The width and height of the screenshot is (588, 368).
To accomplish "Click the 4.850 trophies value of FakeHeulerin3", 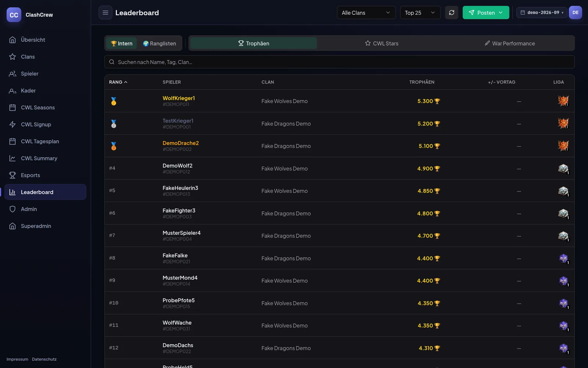I will (x=429, y=191).
